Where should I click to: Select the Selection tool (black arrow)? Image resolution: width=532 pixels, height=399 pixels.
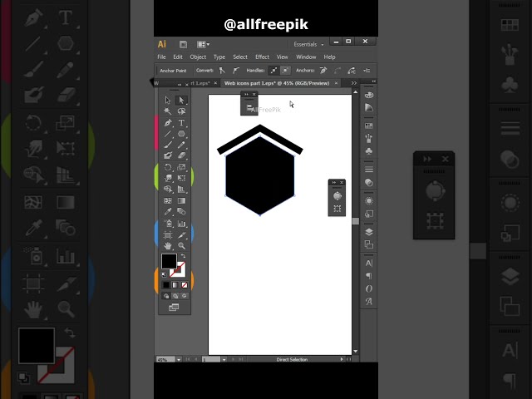168,100
